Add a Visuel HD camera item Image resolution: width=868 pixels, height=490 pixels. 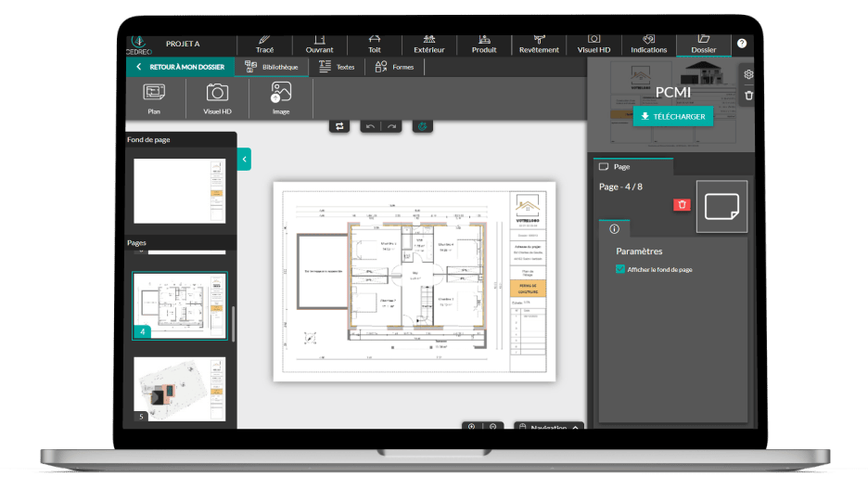point(217,97)
